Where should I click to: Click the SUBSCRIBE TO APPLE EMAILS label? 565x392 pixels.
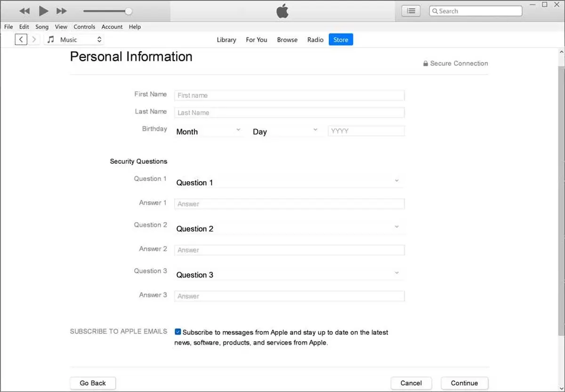[x=119, y=331]
